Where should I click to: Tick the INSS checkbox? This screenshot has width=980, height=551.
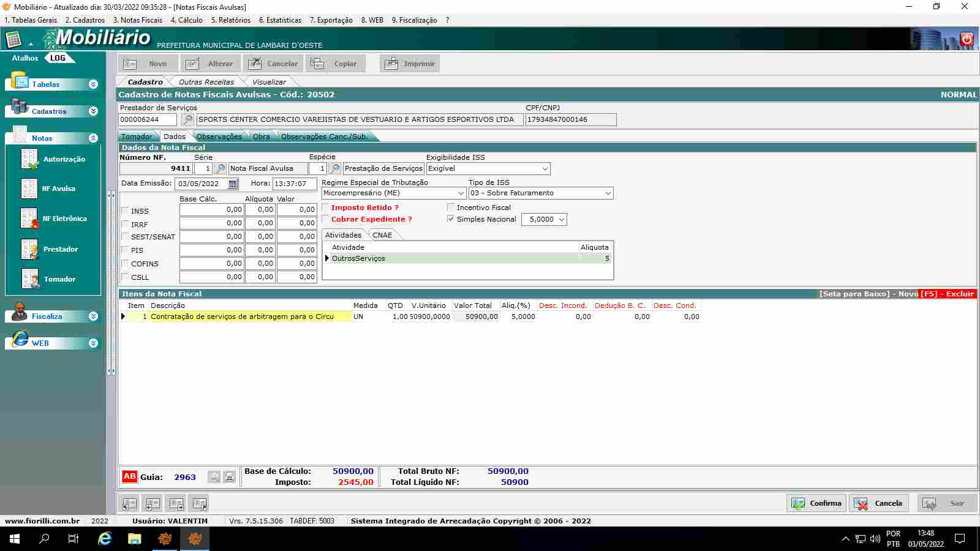tap(125, 211)
